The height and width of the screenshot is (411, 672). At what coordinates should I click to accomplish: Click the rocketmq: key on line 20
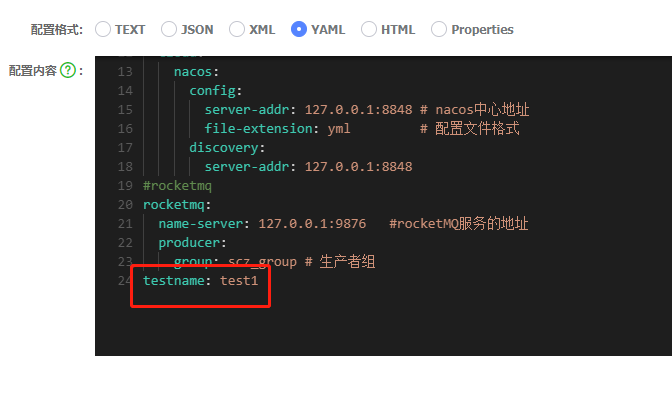click(177, 205)
